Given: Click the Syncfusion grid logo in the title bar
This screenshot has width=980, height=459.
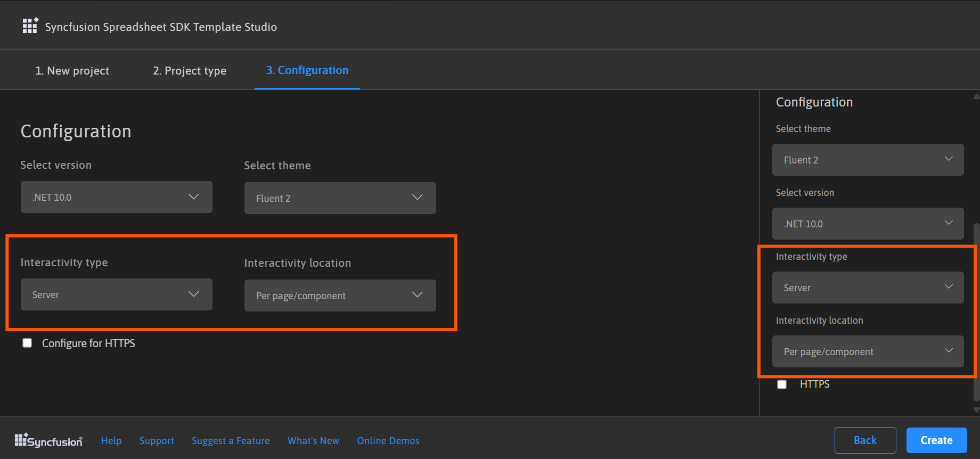Looking at the screenshot, I should 30,26.
